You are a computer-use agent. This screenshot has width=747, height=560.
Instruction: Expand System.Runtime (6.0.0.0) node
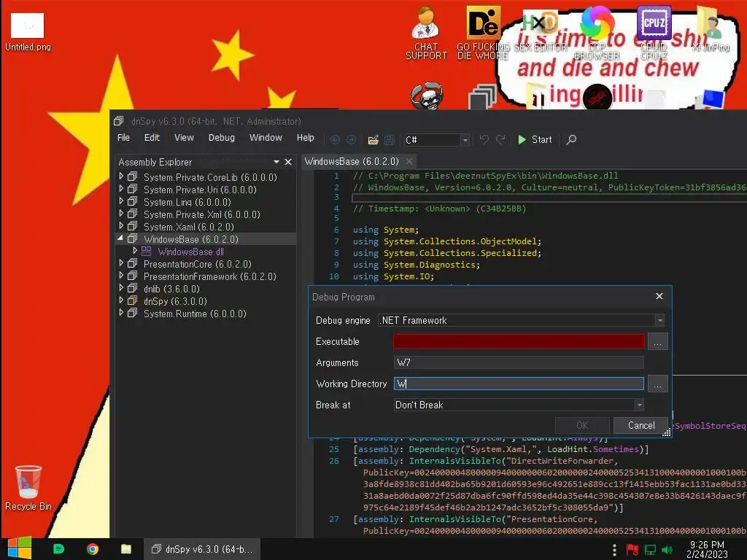[x=121, y=313]
